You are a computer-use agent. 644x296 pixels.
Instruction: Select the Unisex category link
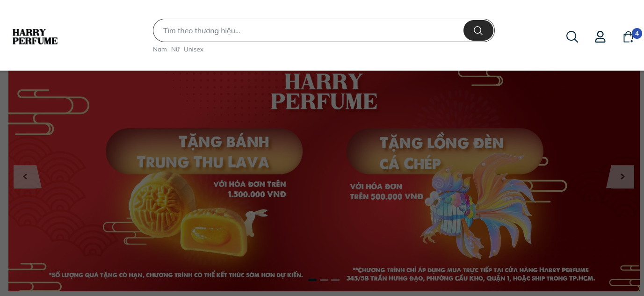(x=194, y=49)
